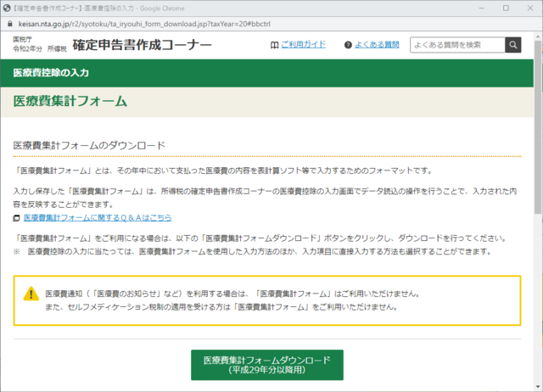Click the vertical scrollbar thumb

coord(537,127)
